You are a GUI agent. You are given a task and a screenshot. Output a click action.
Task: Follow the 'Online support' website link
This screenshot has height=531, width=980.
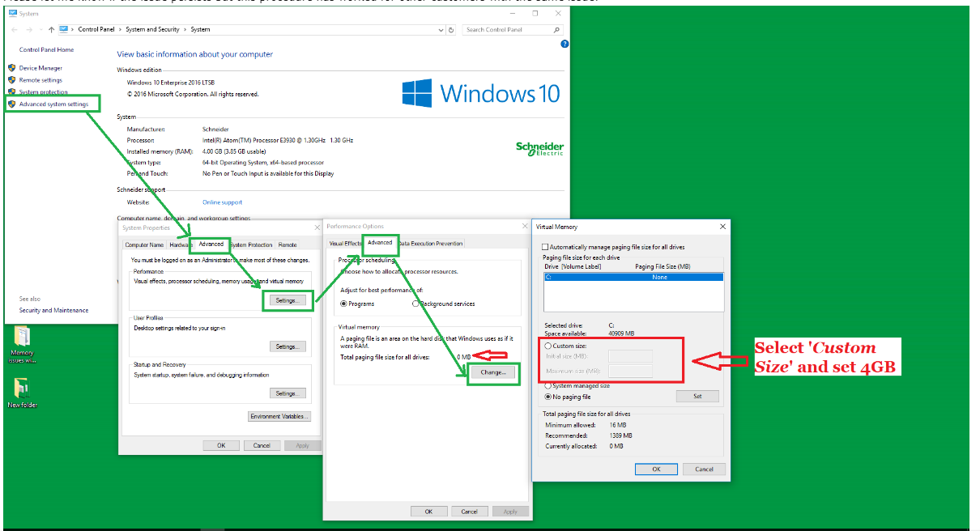click(x=222, y=202)
